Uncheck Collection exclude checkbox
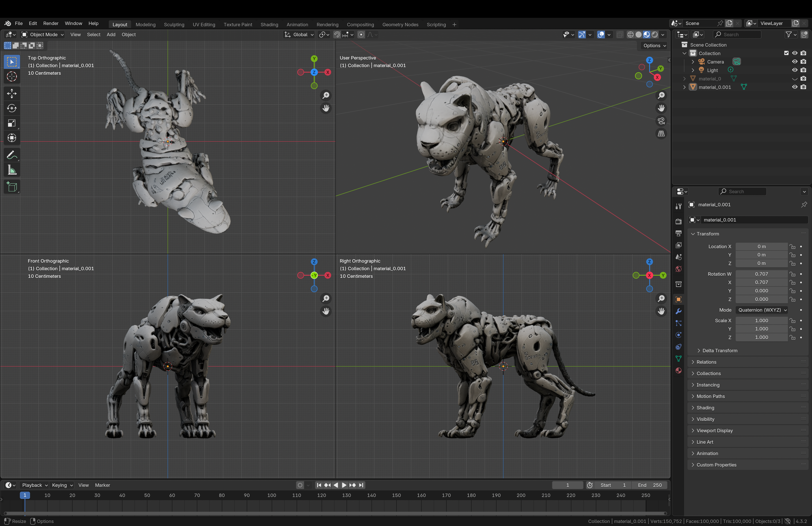The width and height of the screenshot is (812, 526). (x=786, y=53)
